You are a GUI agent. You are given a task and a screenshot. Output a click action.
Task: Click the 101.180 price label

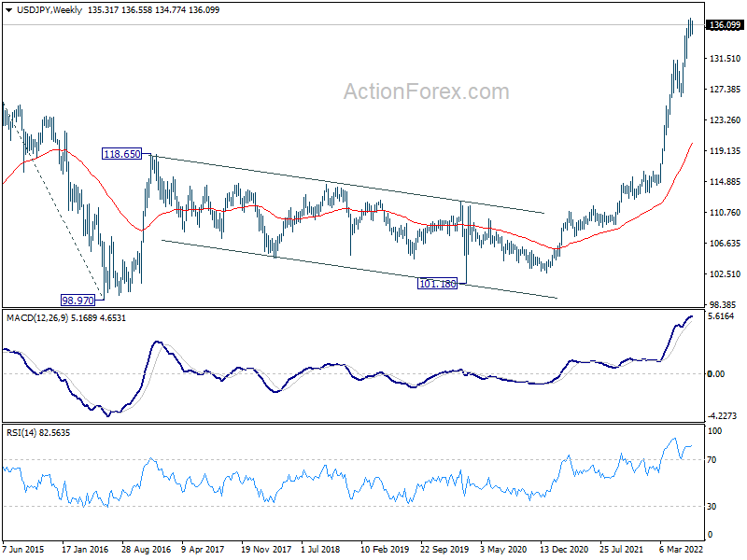click(437, 284)
